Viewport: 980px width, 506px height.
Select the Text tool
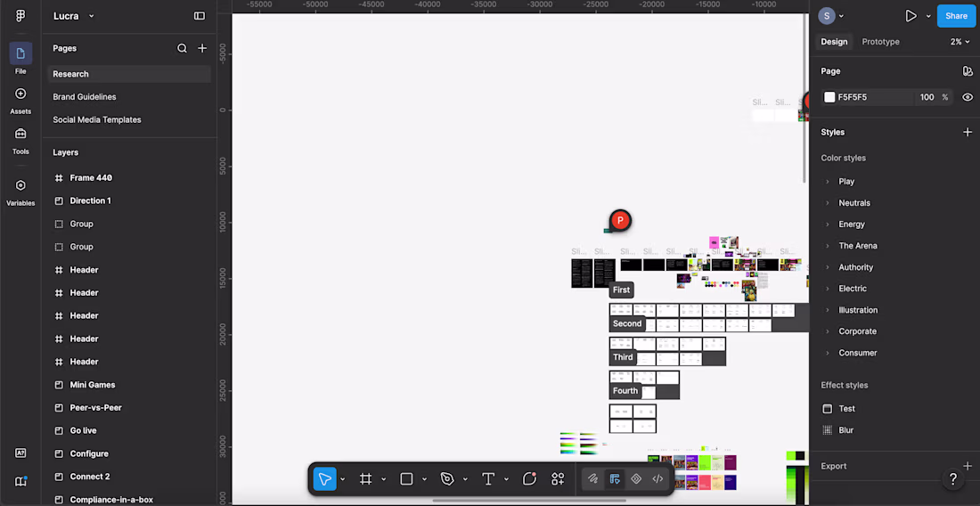click(x=488, y=479)
